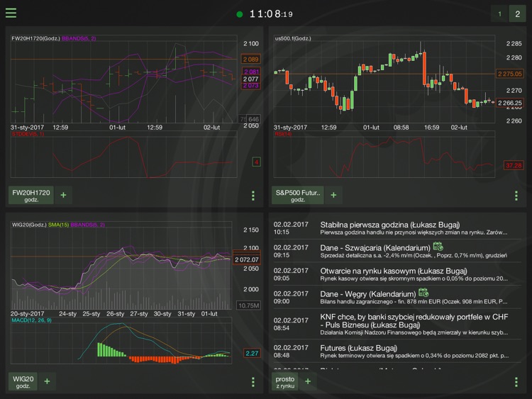Add a new tab next to WIG20
This screenshot has width=532, height=399.
point(47,382)
